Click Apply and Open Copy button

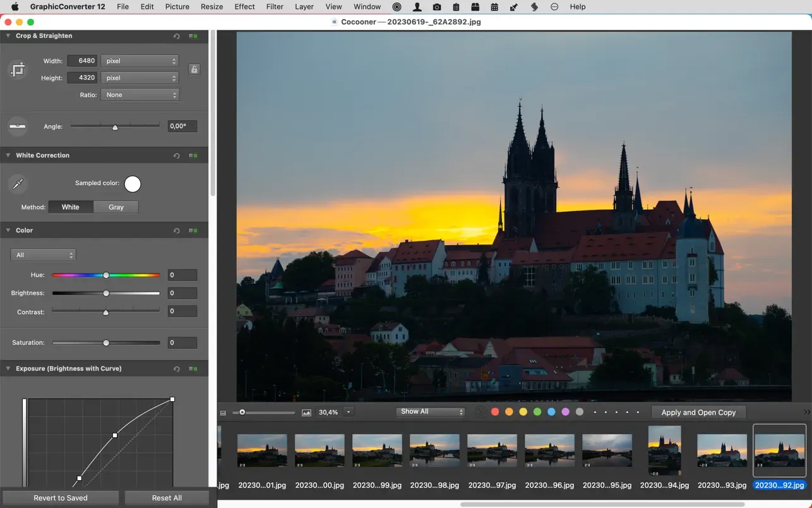pos(698,413)
